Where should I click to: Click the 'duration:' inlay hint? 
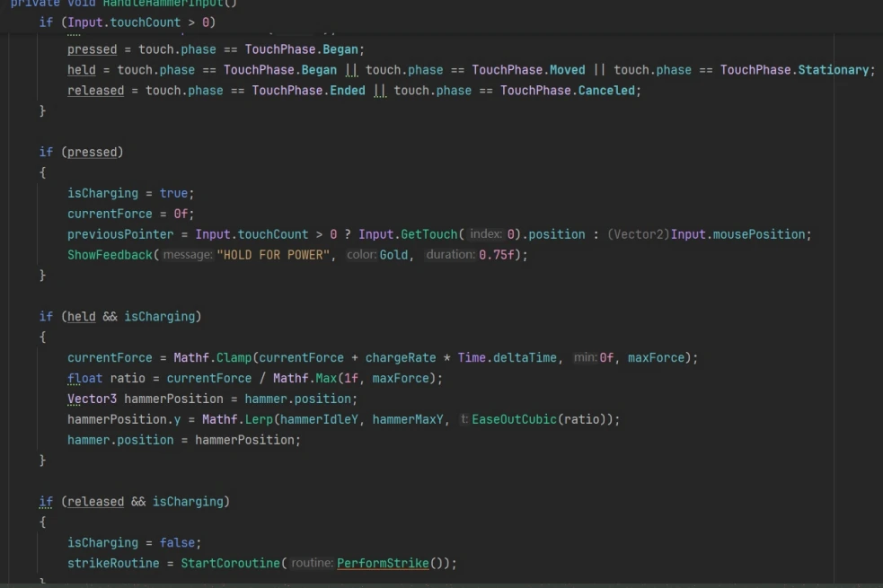click(x=451, y=255)
